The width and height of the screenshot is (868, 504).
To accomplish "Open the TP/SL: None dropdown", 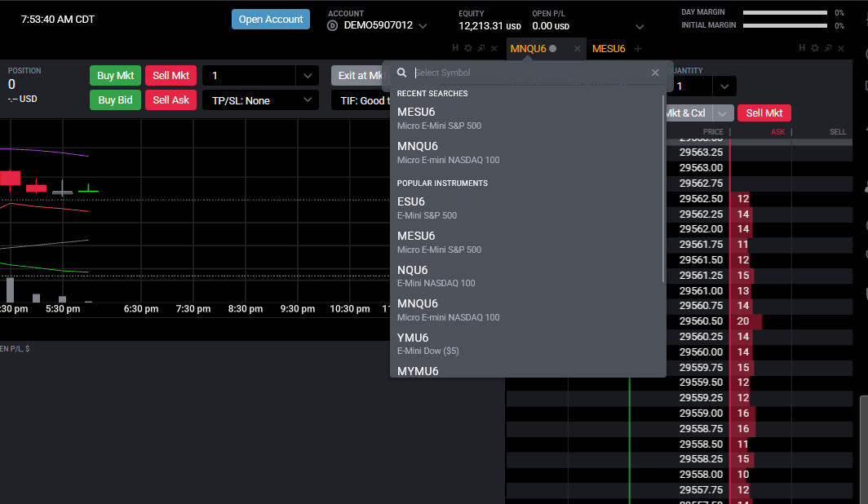I will click(x=260, y=100).
